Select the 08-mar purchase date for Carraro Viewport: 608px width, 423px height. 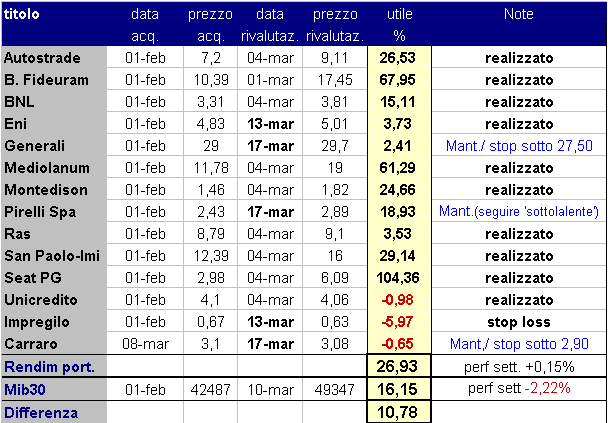point(145,344)
